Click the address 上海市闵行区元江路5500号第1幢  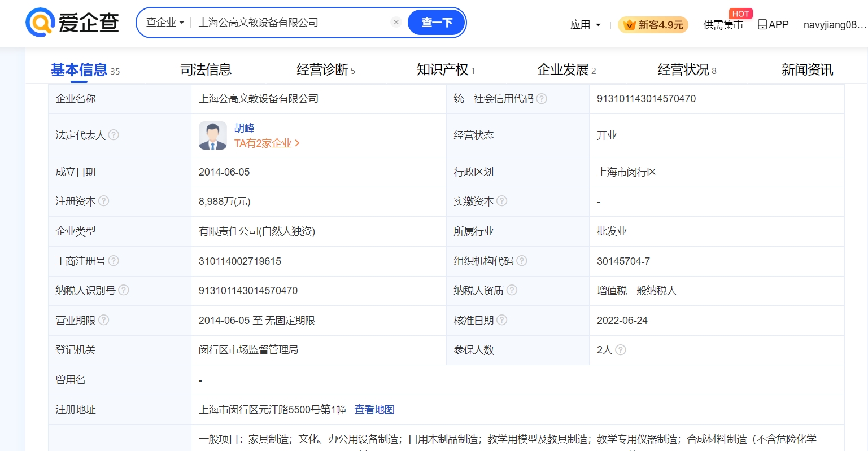tap(272, 410)
